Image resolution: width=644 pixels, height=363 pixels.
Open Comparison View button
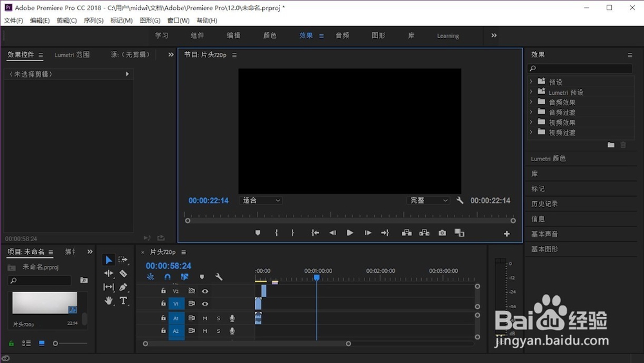(459, 233)
